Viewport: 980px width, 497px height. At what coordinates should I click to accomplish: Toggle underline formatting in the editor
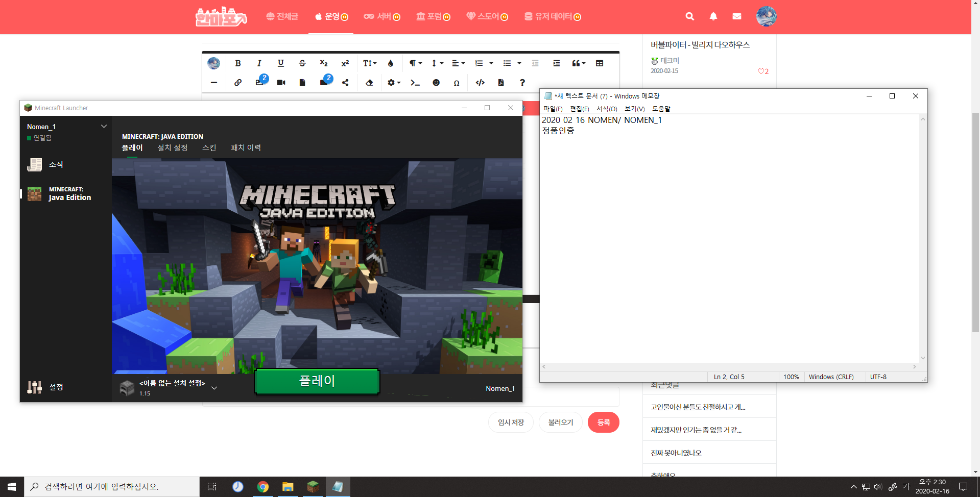(281, 63)
